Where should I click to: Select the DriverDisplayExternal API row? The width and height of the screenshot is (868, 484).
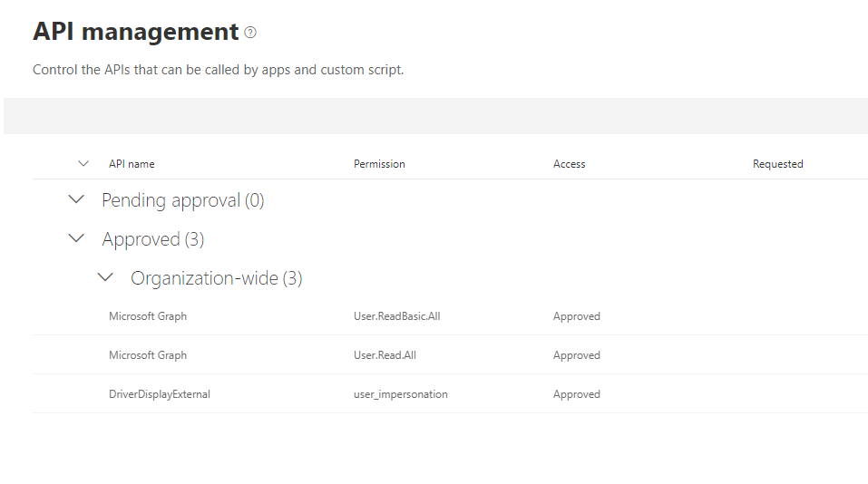pyautogui.click(x=450, y=394)
